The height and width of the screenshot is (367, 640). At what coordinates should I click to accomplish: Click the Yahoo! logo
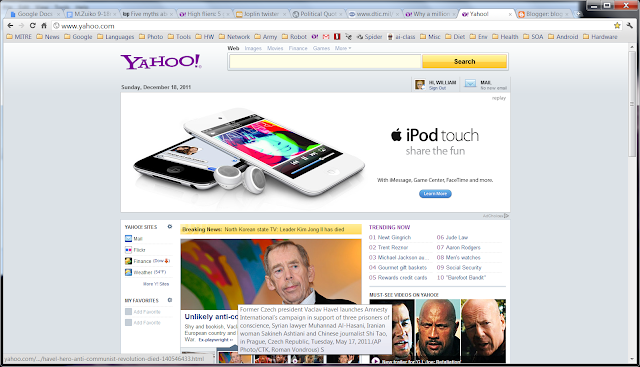tap(161, 62)
